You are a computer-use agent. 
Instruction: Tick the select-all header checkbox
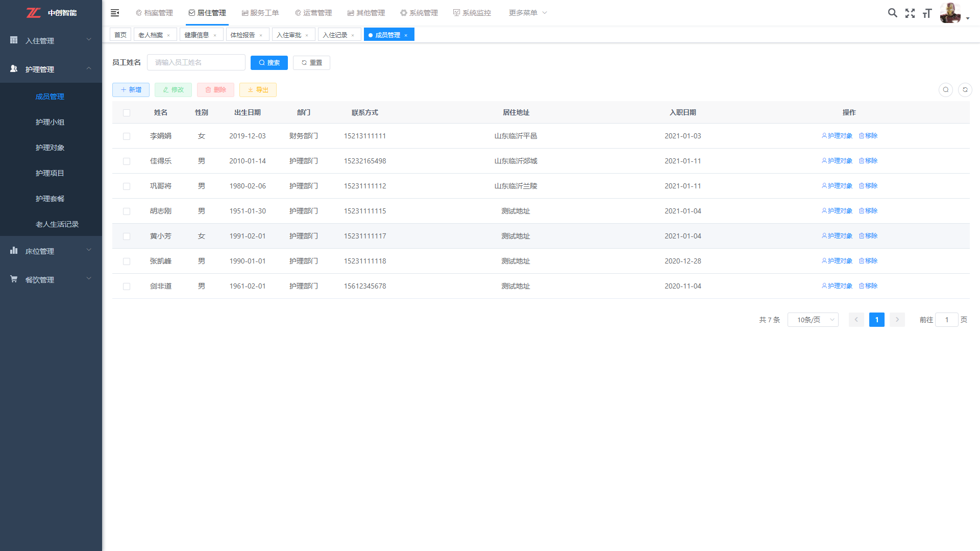(127, 113)
